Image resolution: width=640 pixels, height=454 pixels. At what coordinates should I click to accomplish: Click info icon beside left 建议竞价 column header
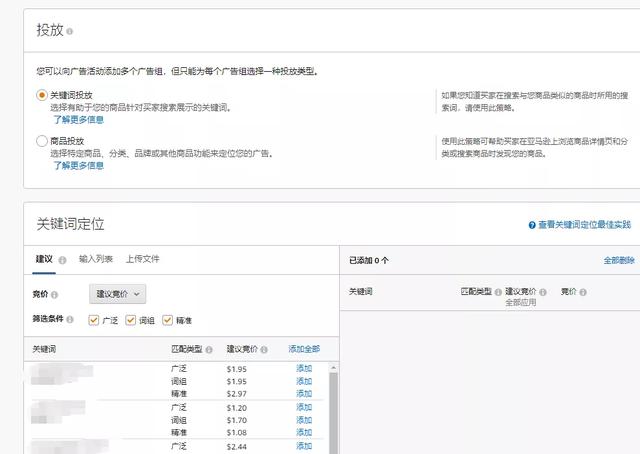(264, 350)
